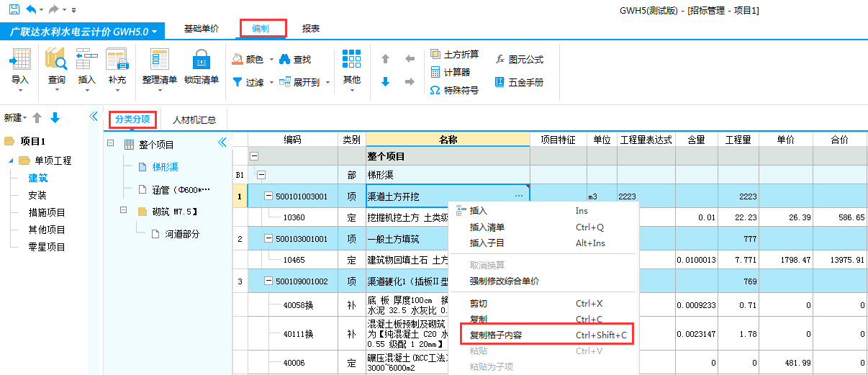Open the 颜色 color dropdown
The height and width of the screenshot is (375, 868).
pyautogui.click(x=271, y=60)
